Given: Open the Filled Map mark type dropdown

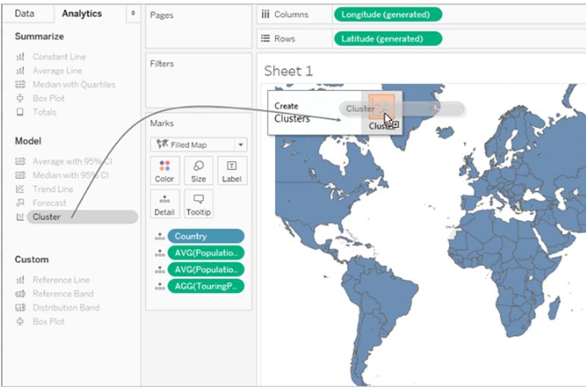Looking at the screenshot, I should click(198, 145).
